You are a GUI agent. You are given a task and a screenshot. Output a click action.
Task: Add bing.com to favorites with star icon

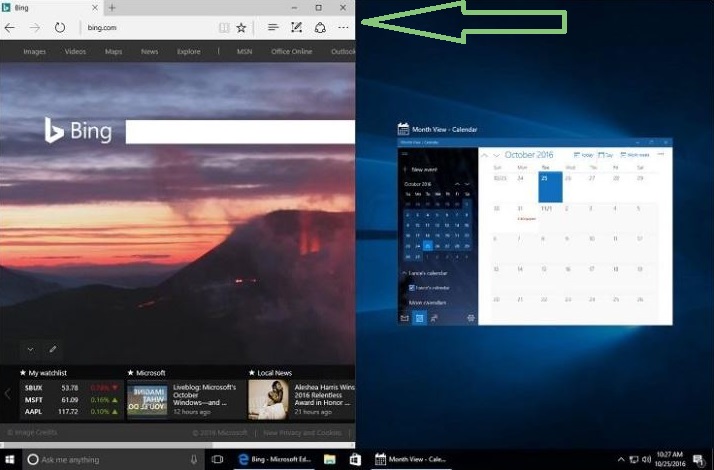241,28
